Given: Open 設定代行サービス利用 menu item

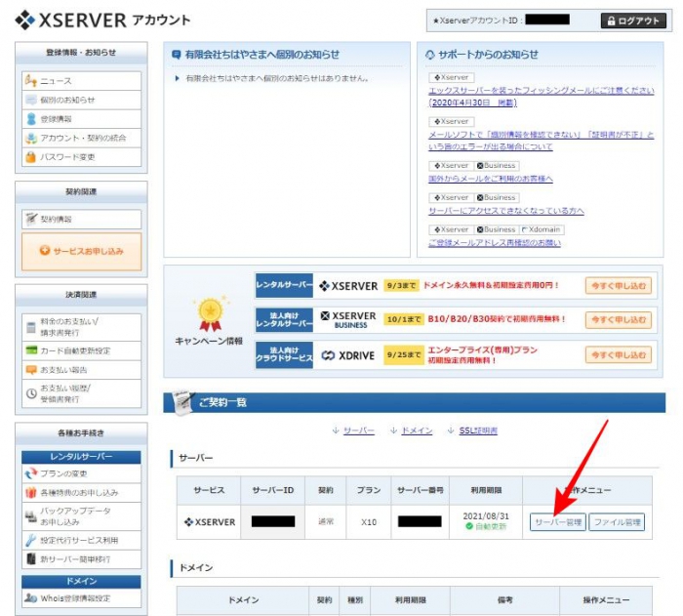Looking at the screenshot, I should (x=81, y=540).
